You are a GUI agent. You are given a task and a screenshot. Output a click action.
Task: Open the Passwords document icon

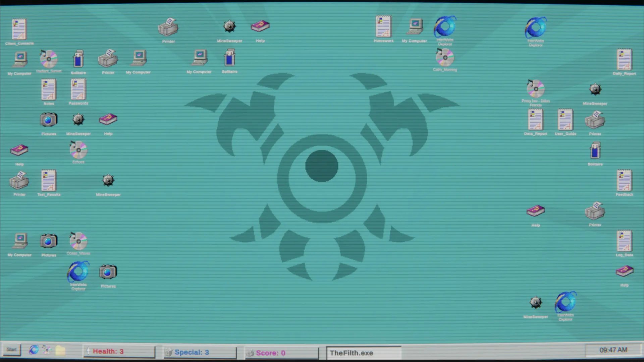78,89
